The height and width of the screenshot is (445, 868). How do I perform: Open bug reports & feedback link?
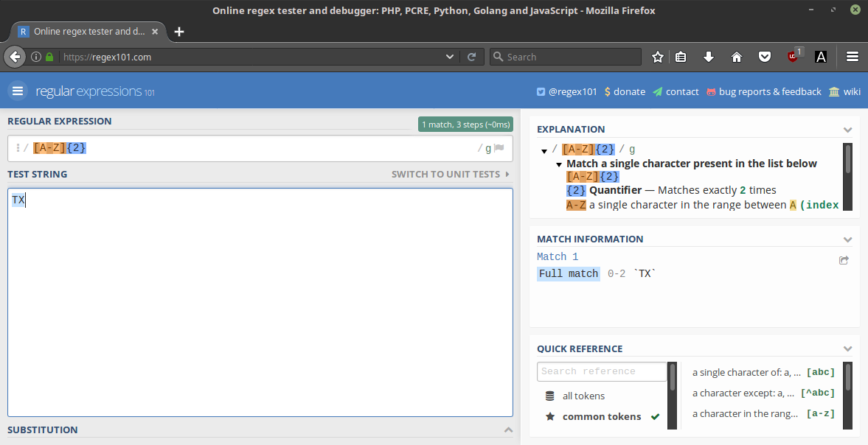(764, 92)
